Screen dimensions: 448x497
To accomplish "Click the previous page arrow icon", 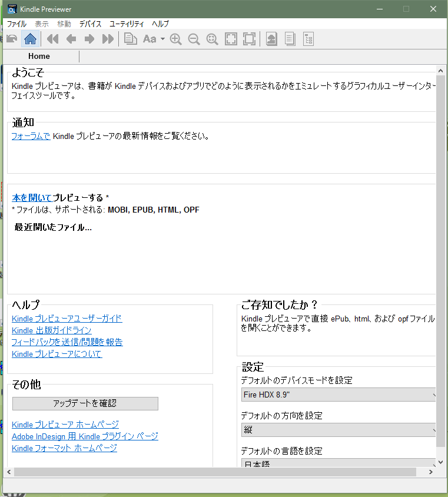I will (71, 39).
